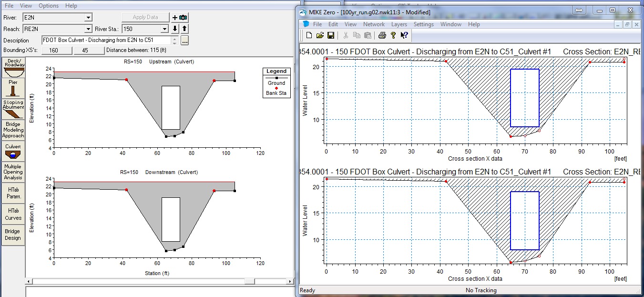Open file via MIKE Zero folder icon
This screenshot has width=644, height=297.
point(320,35)
